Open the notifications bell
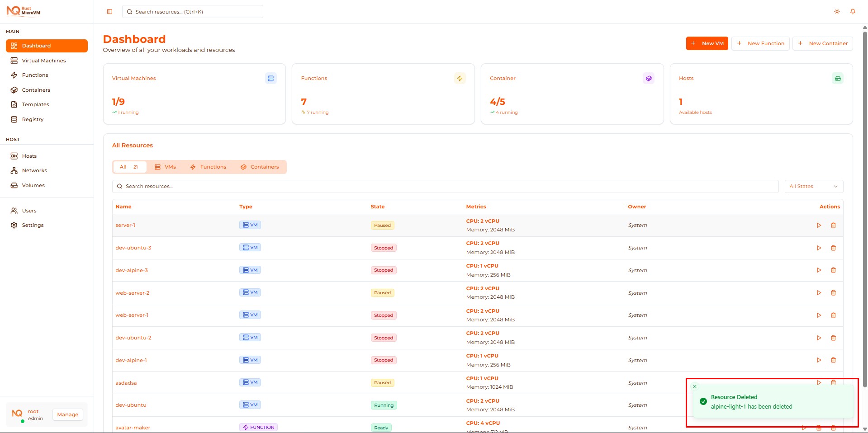The image size is (868, 433). point(853,12)
